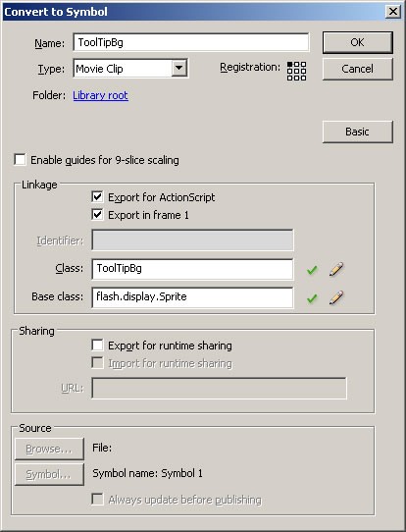This screenshot has width=406, height=532.
Task: Select the center registration point square
Action: click(x=296, y=72)
